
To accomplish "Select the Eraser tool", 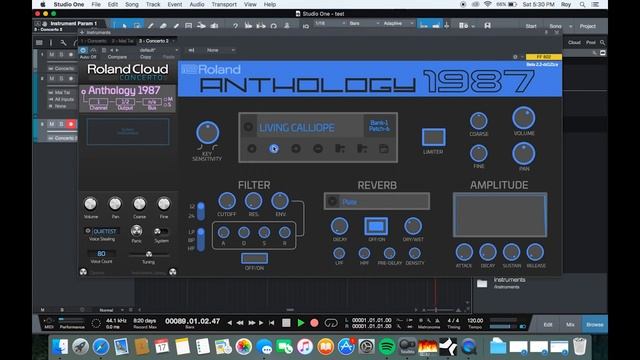I will [x=163, y=26].
